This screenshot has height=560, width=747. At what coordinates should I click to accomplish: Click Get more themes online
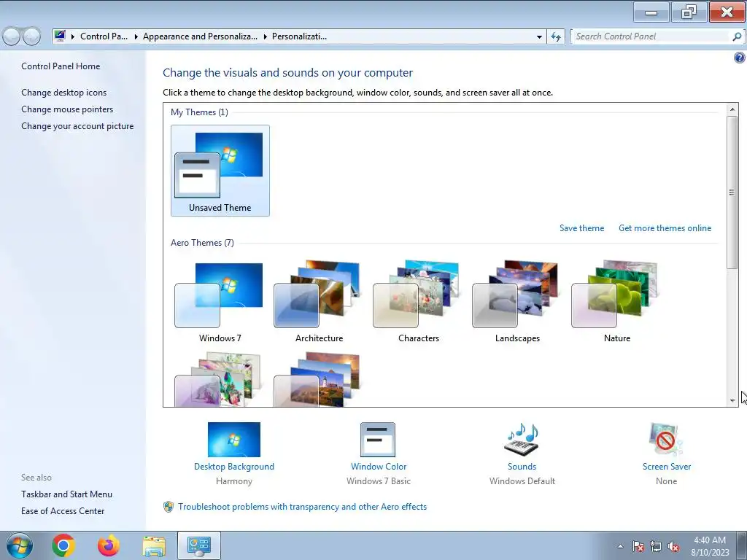(x=665, y=228)
